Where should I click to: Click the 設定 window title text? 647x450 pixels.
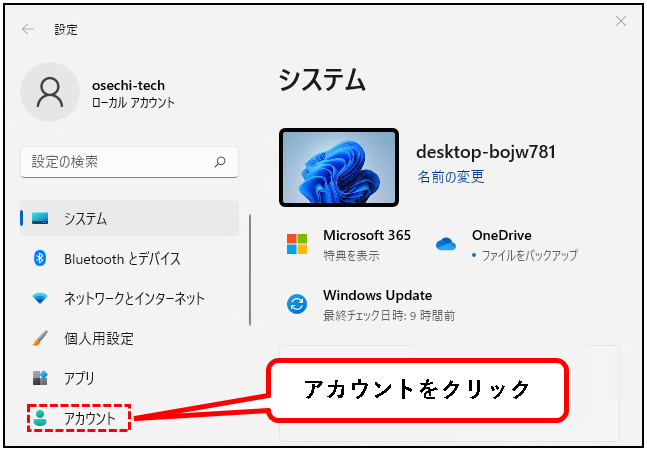(x=66, y=29)
